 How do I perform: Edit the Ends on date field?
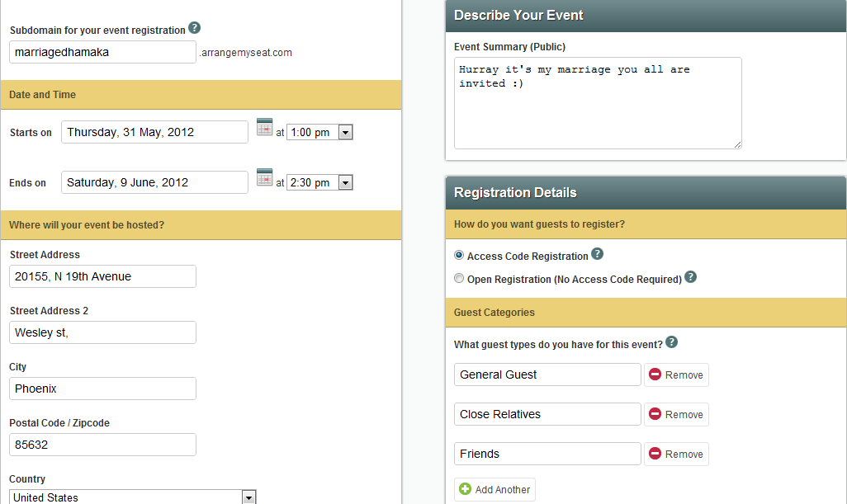(x=154, y=182)
